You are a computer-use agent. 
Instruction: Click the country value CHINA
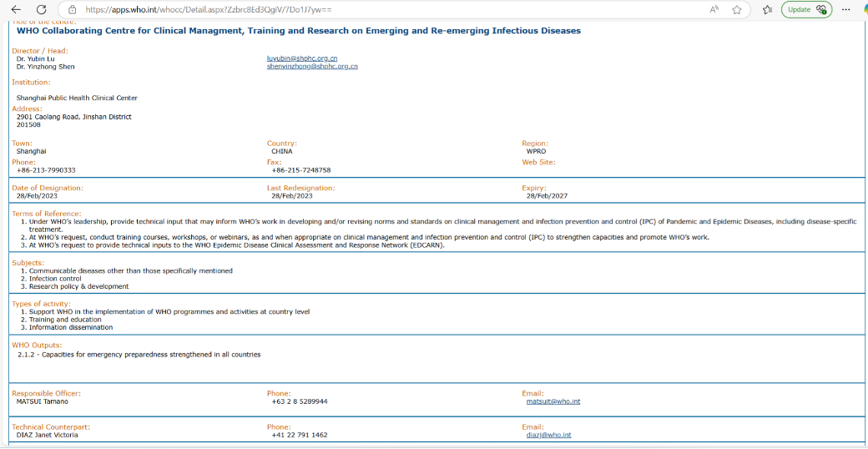tap(282, 151)
